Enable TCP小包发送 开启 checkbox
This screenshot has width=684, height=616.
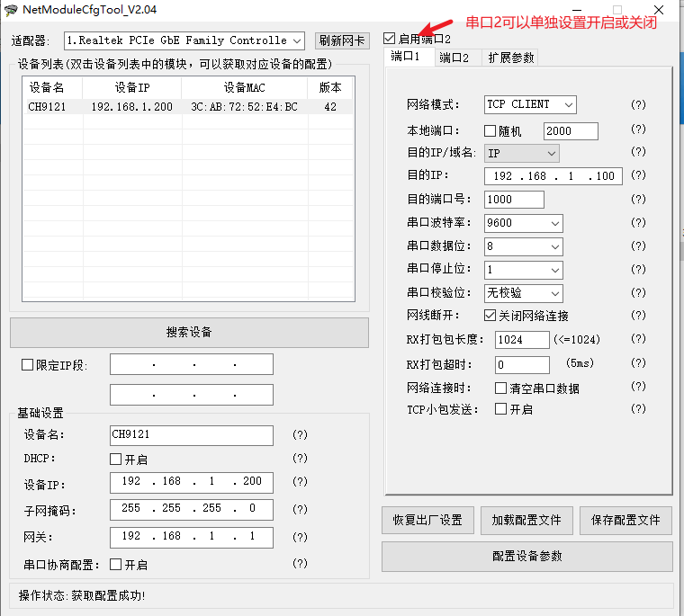point(500,409)
